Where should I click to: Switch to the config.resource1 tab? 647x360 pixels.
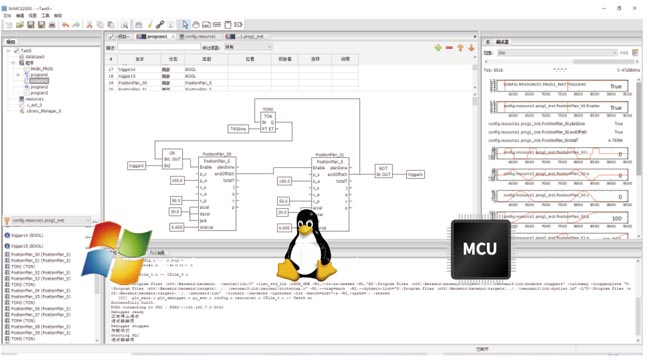click(198, 37)
